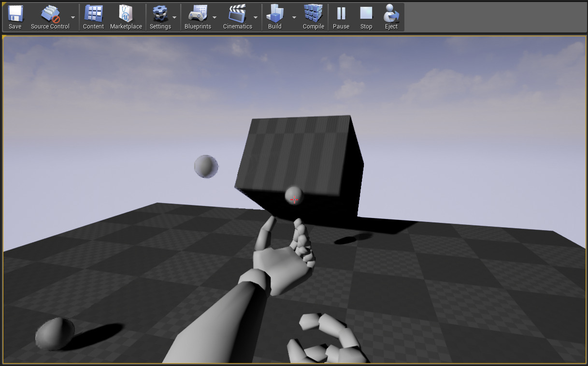The image size is (588, 366).
Task: Expand the Build options dropdown arrow
Action: point(294,17)
